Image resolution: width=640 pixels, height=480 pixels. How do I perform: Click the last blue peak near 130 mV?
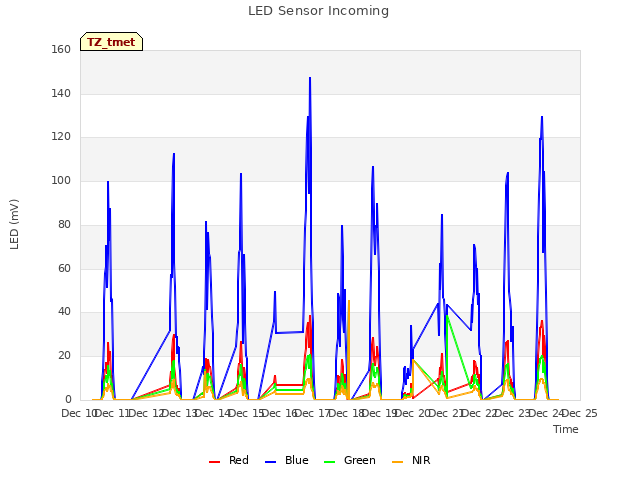pos(542,117)
